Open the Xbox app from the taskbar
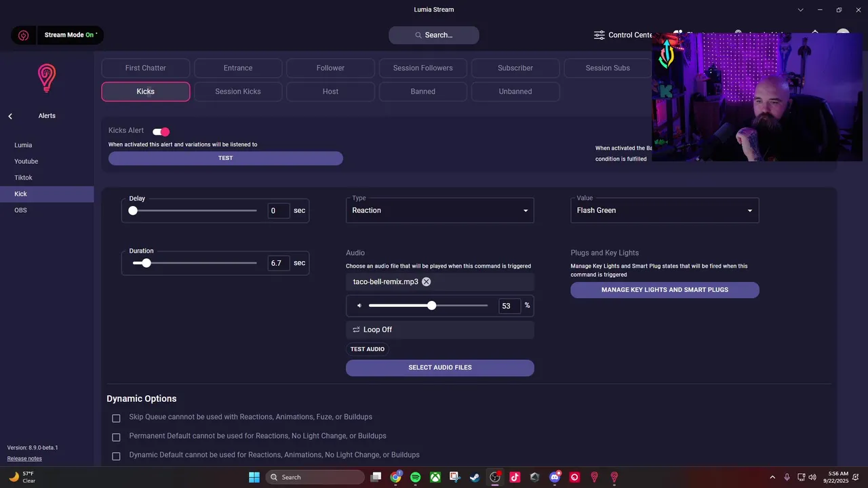The image size is (868, 488). coord(435,477)
